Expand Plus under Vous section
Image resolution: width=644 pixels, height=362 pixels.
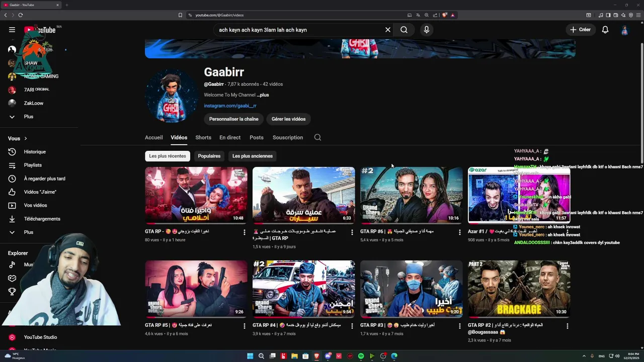(39, 232)
